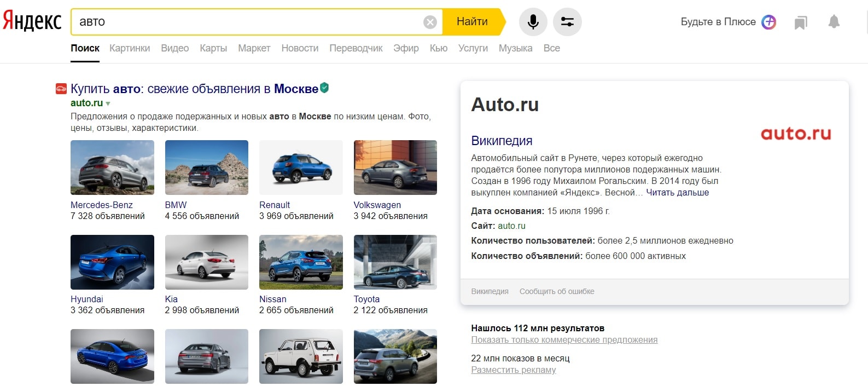868x386 pixels.
Task: Open the BMW car thumbnail
Action: (x=207, y=168)
